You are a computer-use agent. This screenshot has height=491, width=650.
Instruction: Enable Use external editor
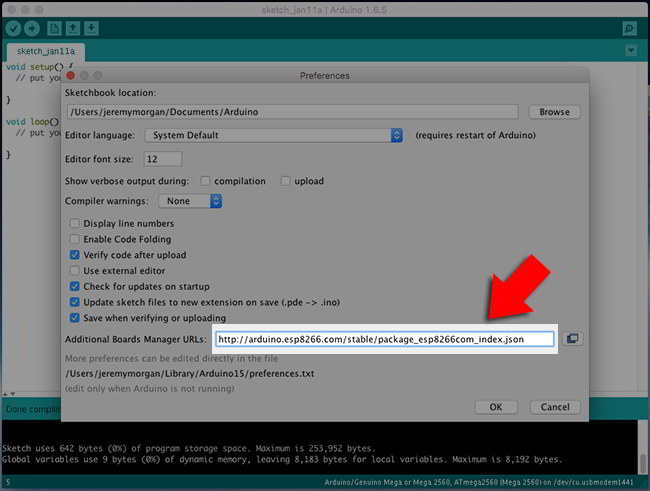(x=75, y=271)
